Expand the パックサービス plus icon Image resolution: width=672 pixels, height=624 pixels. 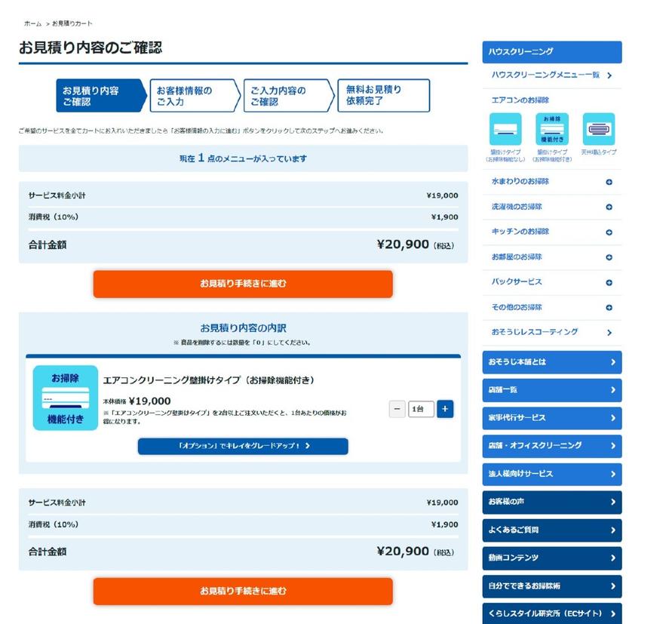pyautogui.click(x=609, y=282)
